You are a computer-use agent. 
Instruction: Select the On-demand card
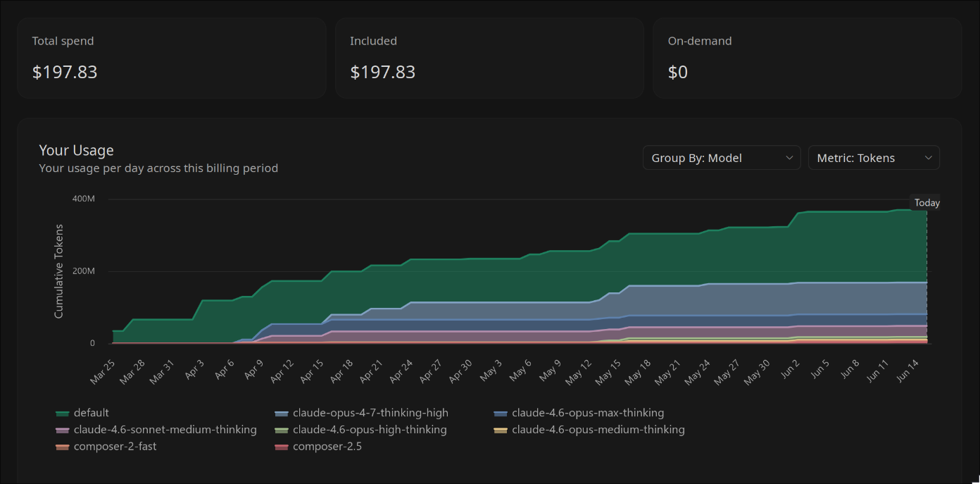point(808,58)
